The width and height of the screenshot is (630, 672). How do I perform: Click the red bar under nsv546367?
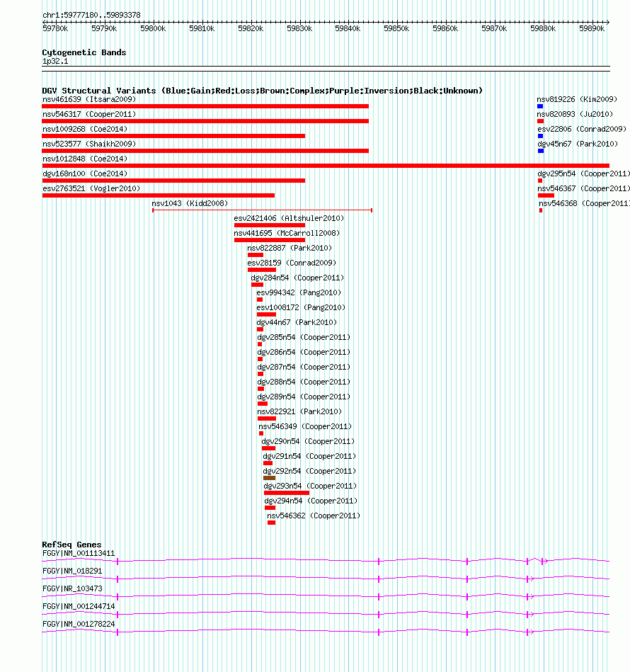click(x=546, y=195)
